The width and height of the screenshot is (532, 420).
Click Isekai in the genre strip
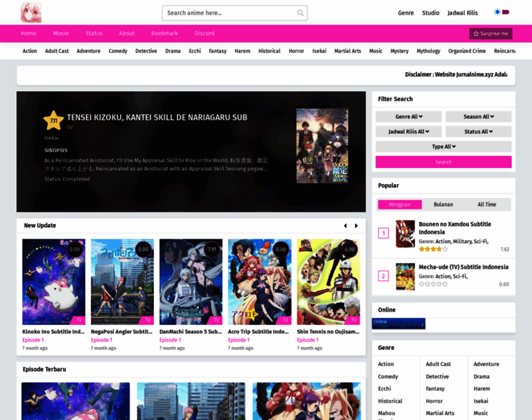tap(319, 51)
